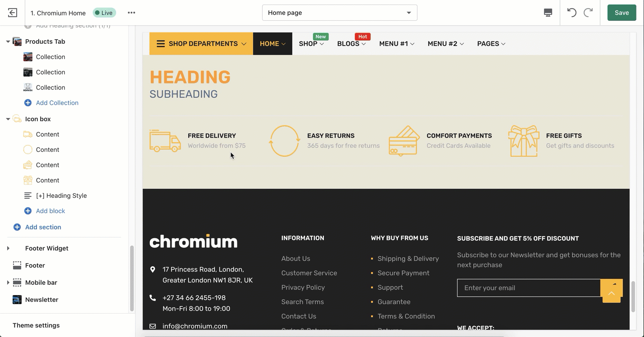
Task: Open the HOME menu in preview
Action: pyautogui.click(x=272, y=44)
